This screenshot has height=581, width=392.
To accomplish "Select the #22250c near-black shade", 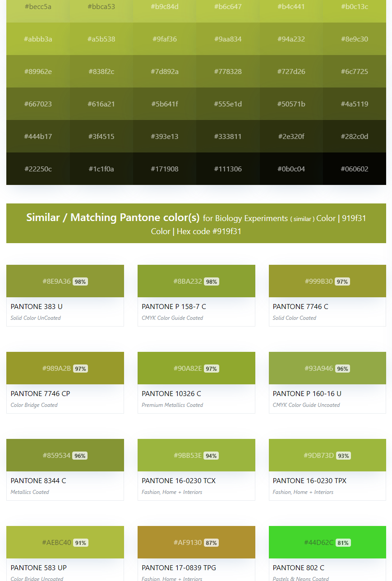I will tap(38, 169).
